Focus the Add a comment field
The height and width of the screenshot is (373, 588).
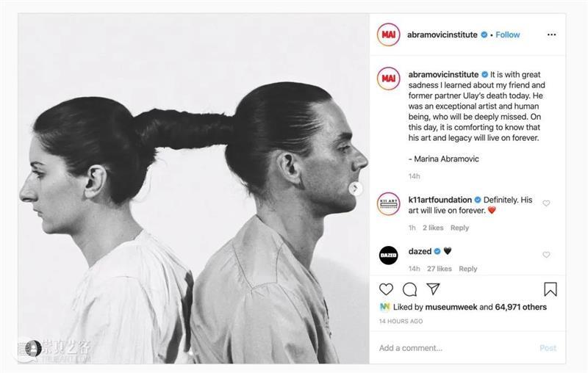coord(457,348)
